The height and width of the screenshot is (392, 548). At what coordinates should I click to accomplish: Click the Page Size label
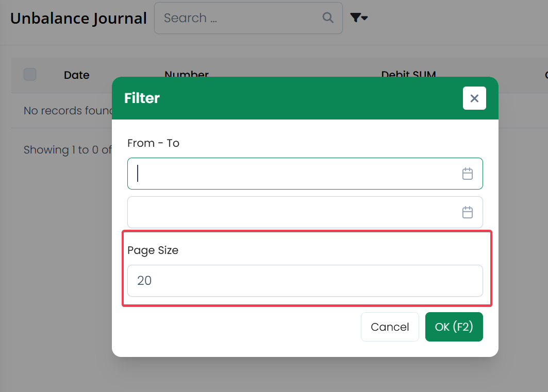153,251
